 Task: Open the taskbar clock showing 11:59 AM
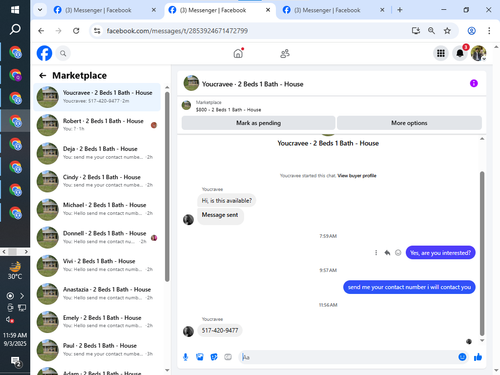(x=15, y=339)
